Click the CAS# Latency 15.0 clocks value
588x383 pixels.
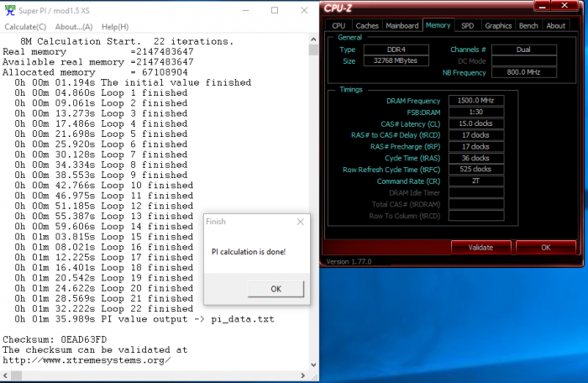(x=476, y=123)
